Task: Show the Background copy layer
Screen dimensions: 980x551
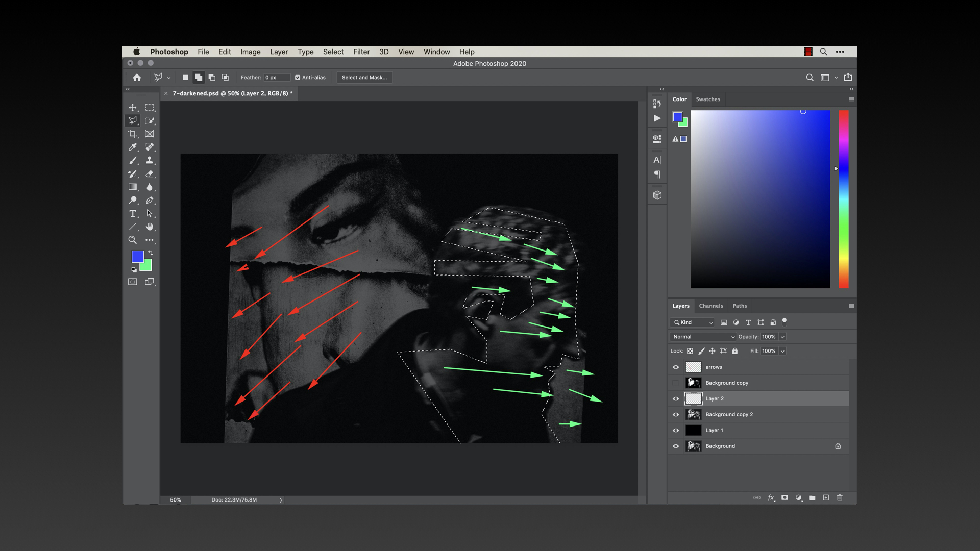Action: point(676,383)
